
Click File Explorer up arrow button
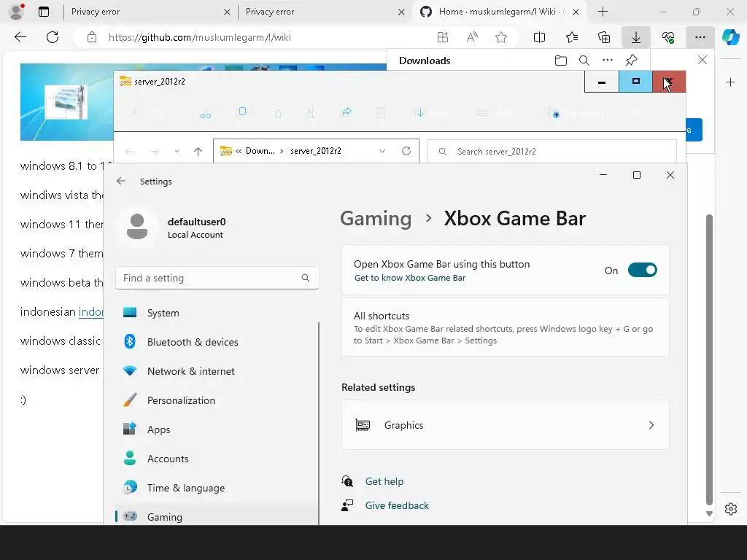click(198, 152)
